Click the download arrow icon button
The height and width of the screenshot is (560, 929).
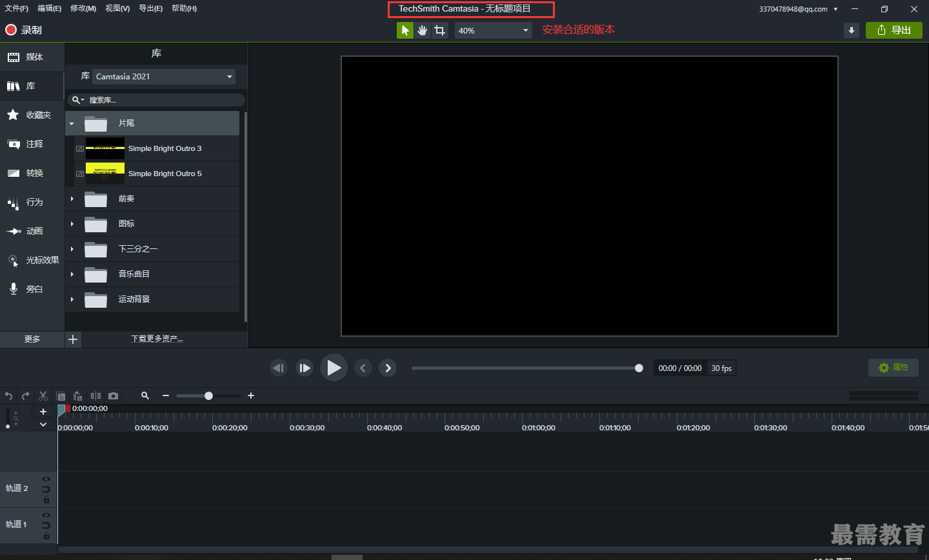point(852,30)
